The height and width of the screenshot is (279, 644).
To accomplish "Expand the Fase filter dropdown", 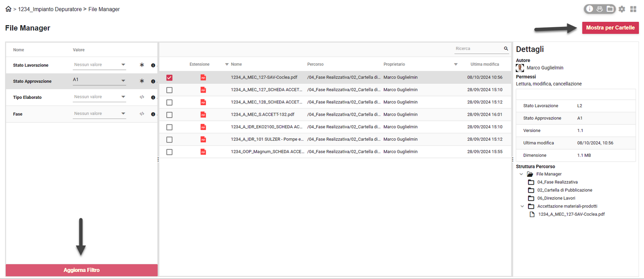I will point(123,113).
